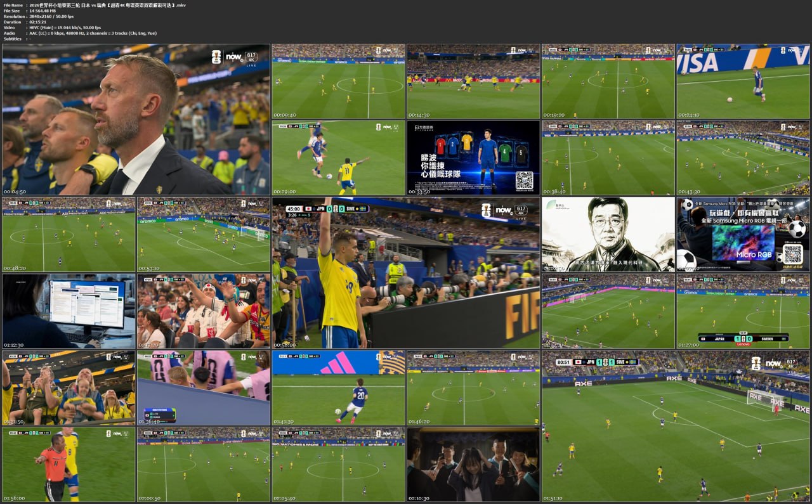Screen dimensions: 812x504
Task: Click the 01:07:40 Samsung Micro RGB ad thumbnail
Action: click(x=743, y=235)
